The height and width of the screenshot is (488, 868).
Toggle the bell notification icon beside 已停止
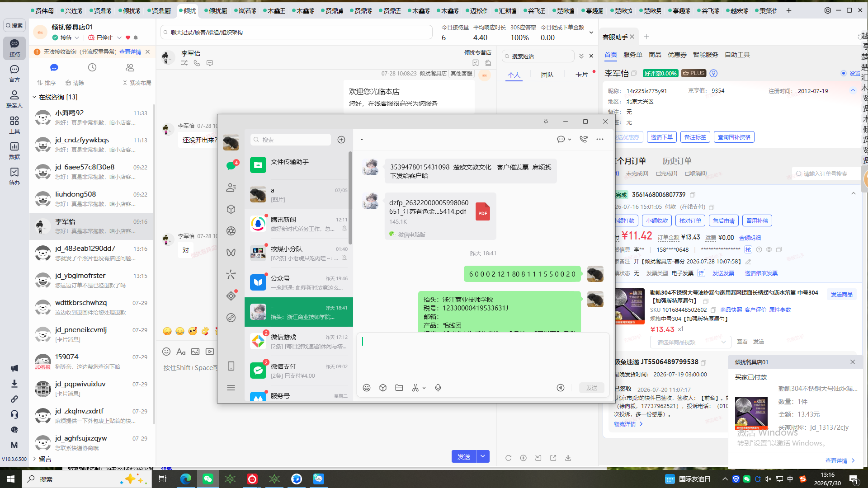point(136,38)
